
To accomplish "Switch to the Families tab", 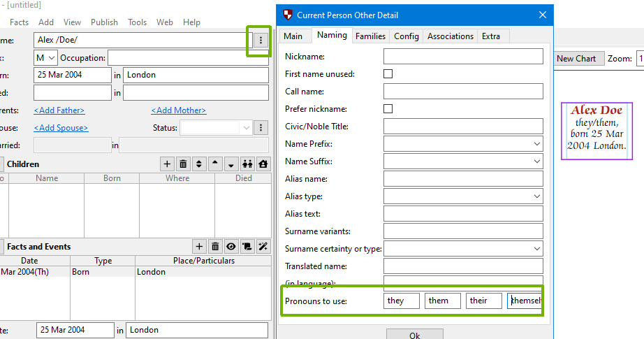I will 370,36.
